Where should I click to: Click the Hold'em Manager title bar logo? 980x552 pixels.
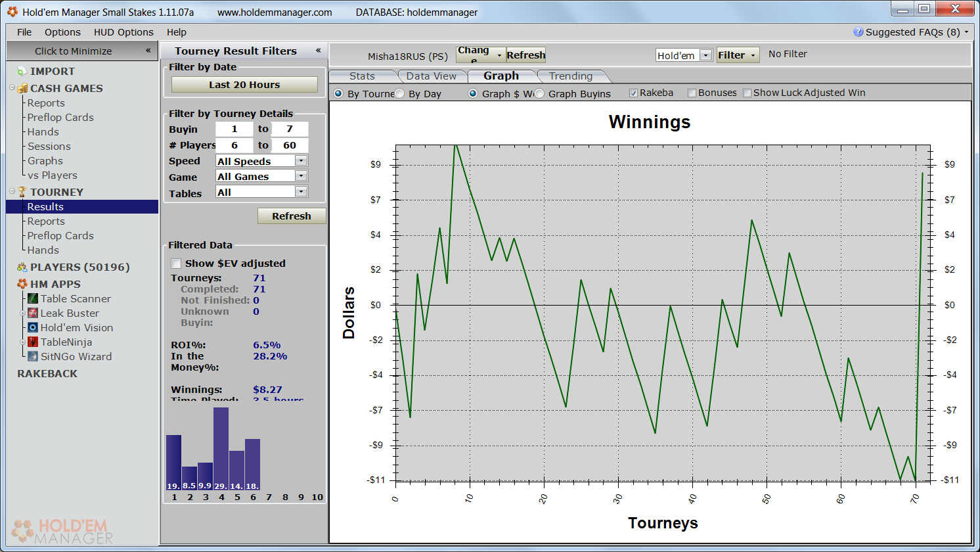coord(12,11)
